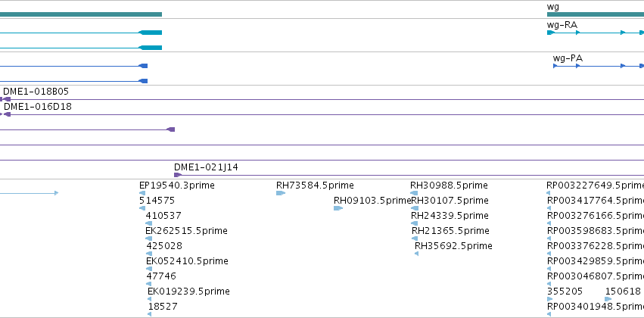Viewport: 644px width, 318px height.
Task: Click the wg-RA transcript start arrow
Action: point(550,33)
